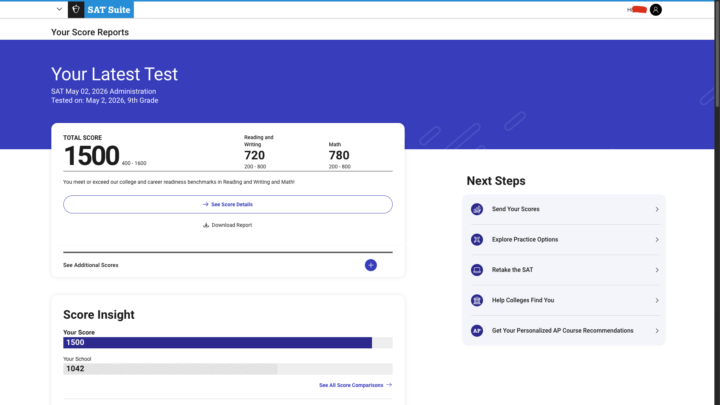Expand See Additional Scores with plus button
The height and width of the screenshot is (405, 720).
(371, 265)
